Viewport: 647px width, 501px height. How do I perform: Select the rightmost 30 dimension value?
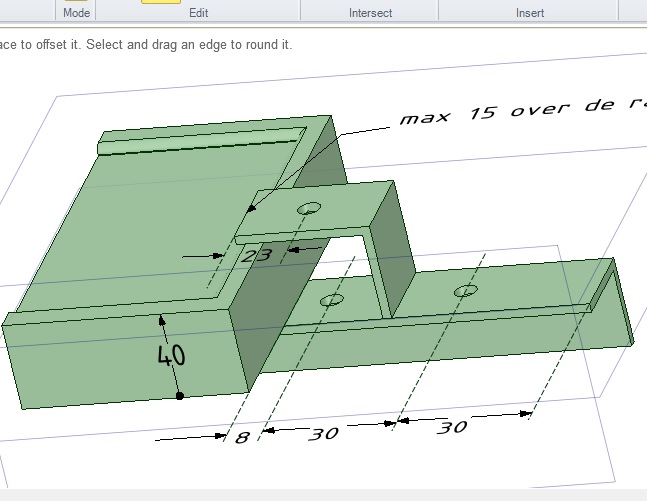click(452, 427)
